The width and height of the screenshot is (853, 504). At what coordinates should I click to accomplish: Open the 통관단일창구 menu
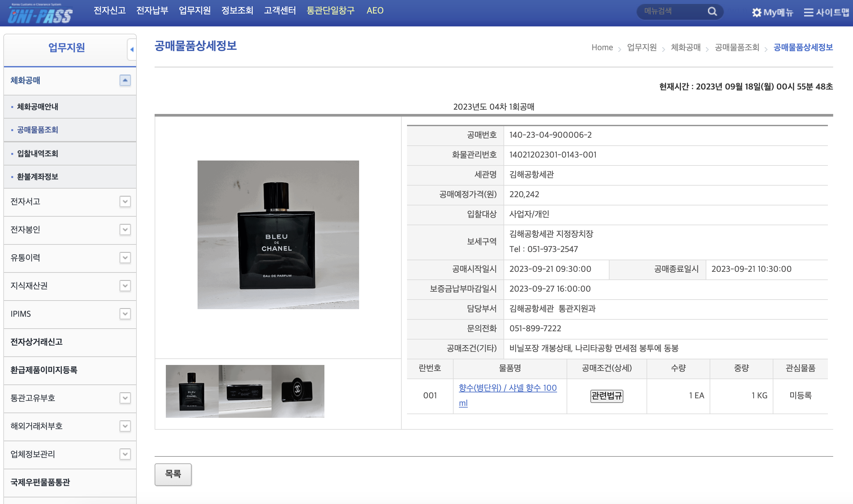330,11
